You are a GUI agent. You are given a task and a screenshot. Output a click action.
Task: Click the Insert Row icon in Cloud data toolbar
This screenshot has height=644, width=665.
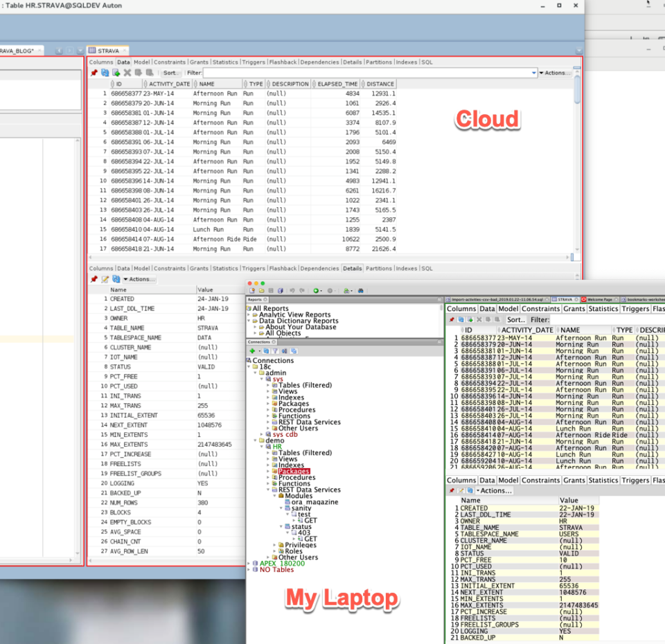[116, 73]
